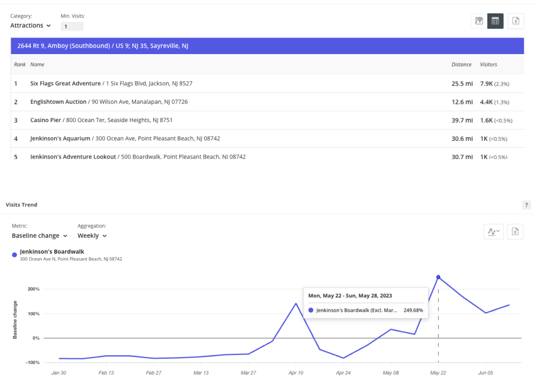Select the 7.9K visitors value

click(486, 84)
